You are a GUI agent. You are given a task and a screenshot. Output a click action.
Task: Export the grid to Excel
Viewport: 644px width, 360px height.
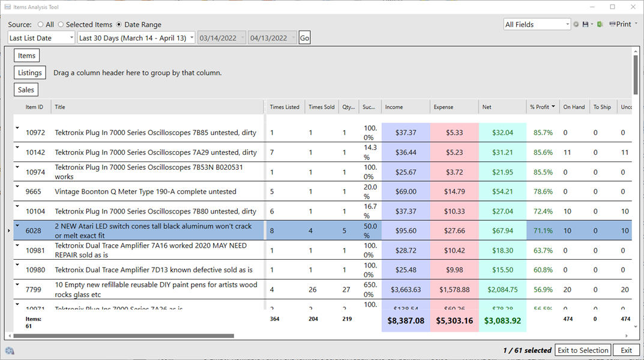click(600, 25)
